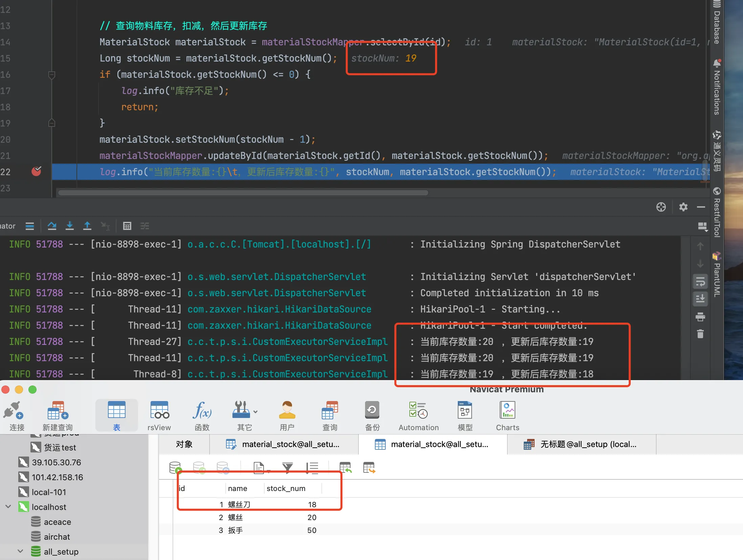Viewport: 743px width, 560px height.
Task: Open the Others (其它) dropdown arrow
Action: pyautogui.click(x=256, y=412)
